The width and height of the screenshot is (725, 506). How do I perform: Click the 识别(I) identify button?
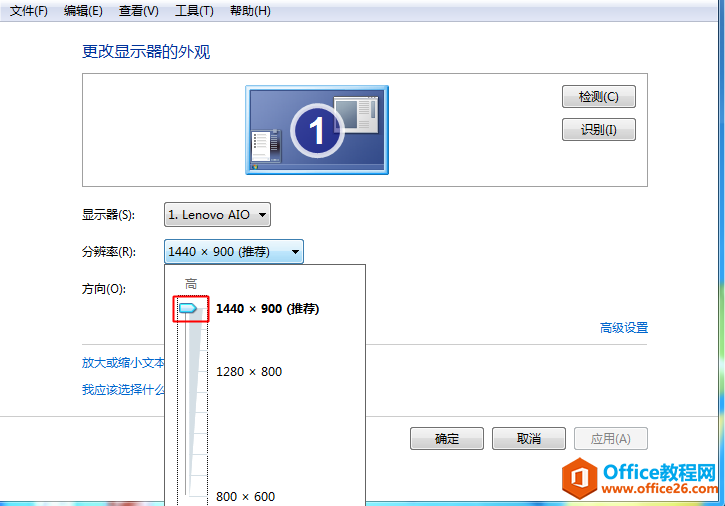(599, 130)
